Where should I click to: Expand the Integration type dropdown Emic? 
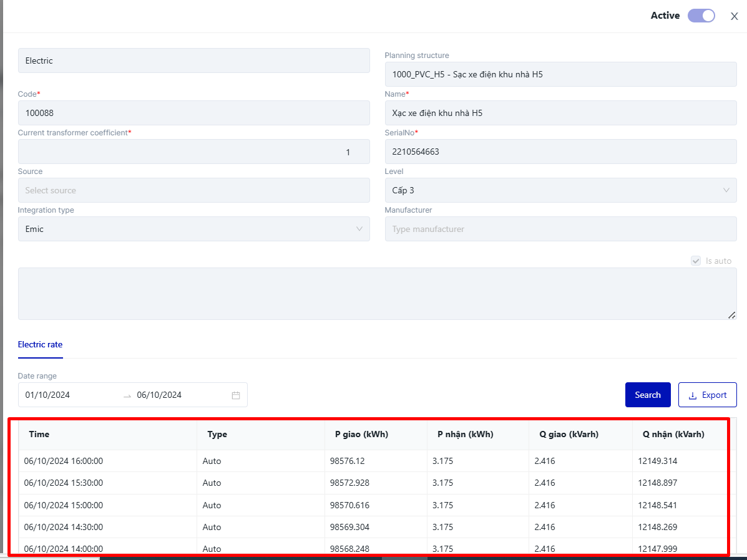coord(193,229)
